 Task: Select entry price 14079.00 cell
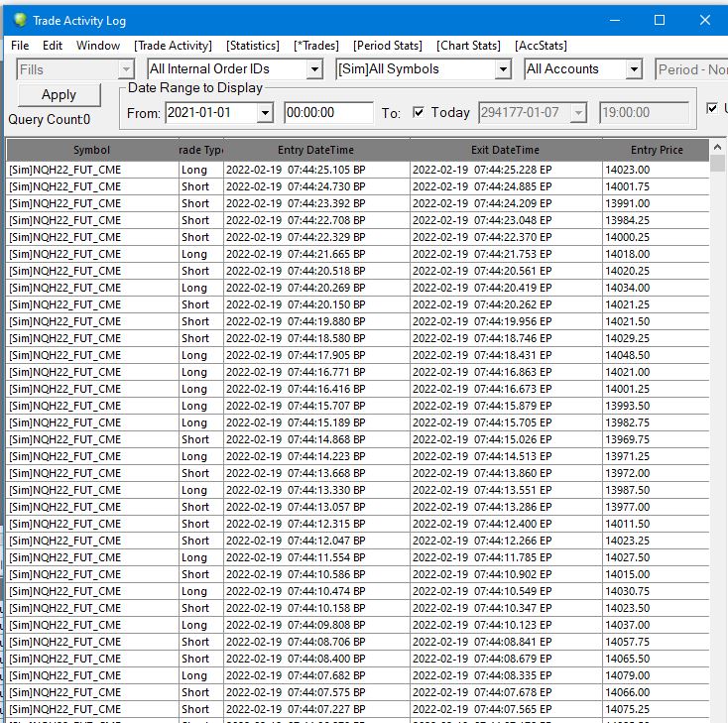[x=656, y=675]
